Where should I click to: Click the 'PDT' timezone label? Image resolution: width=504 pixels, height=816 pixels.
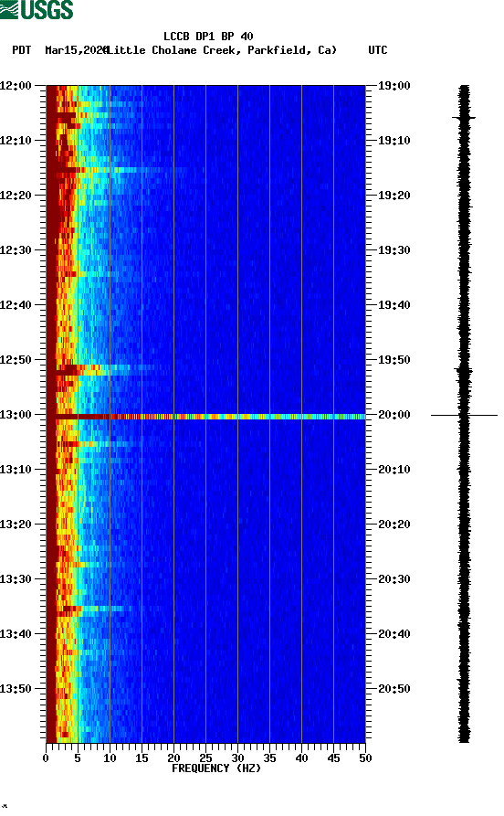[x=21, y=50]
